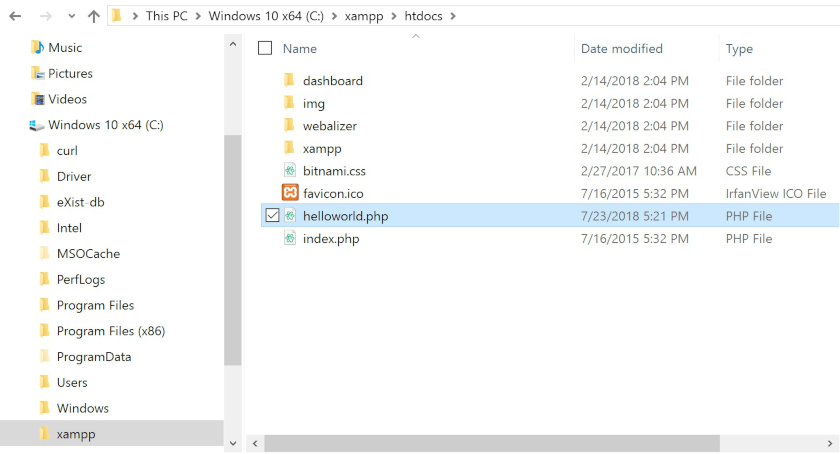Uncheck the helloworld.php checkbox
The image size is (840, 454).
click(272, 216)
